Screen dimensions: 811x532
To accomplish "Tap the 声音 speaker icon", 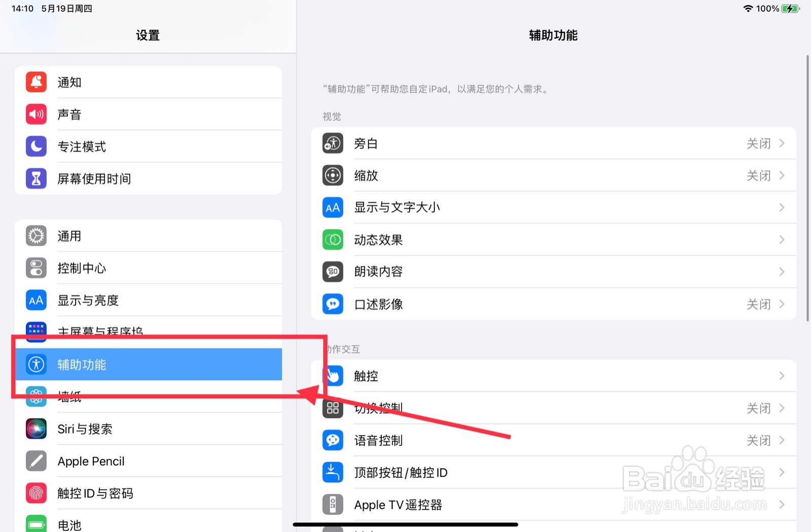I will (36, 114).
